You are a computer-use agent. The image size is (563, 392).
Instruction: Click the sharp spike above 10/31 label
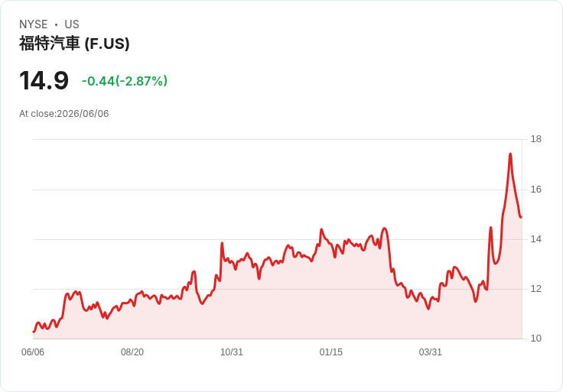pyautogui.click(x=222, y=243)
